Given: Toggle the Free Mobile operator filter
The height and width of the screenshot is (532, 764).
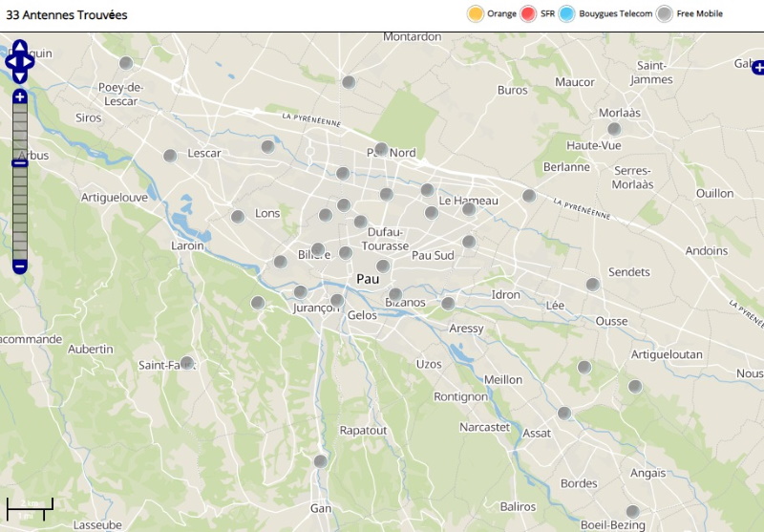Looking at the screenshot, I should (x=665, y=13).
